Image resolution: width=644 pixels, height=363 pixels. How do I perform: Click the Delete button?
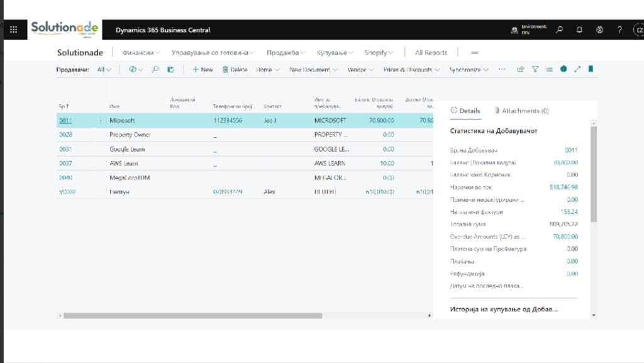(235, 70)
